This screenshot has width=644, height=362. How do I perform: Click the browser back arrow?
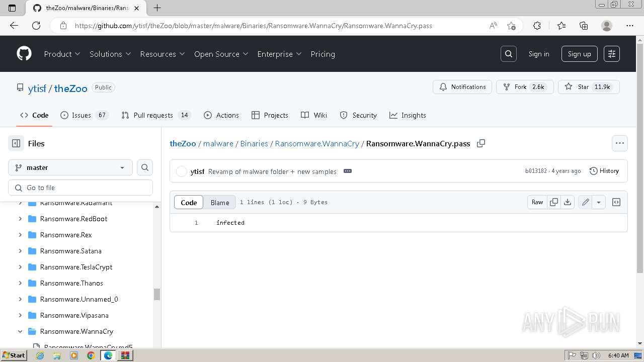(x=14, y=26)
